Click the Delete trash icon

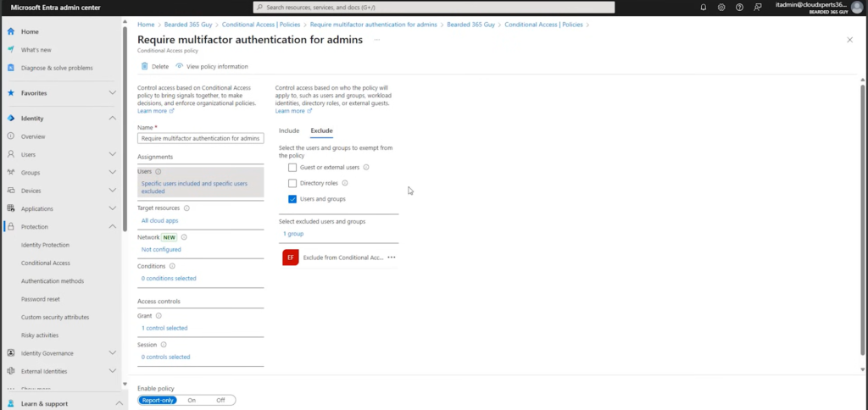[144, 66]
